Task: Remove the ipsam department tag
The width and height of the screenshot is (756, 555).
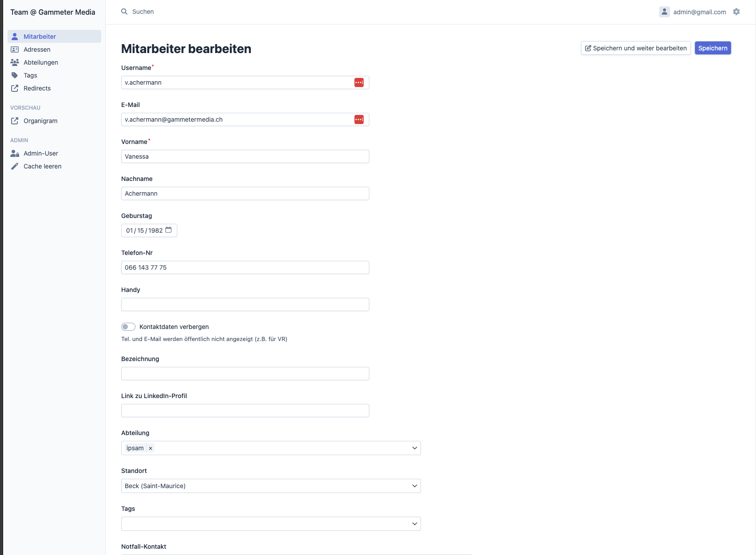Action: [151, 448]
